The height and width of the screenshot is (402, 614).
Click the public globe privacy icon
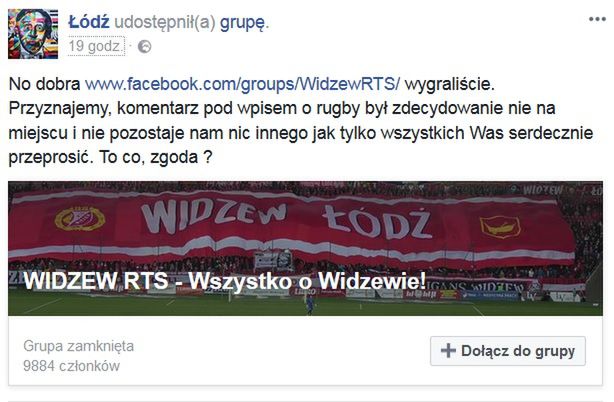point(144,47)
